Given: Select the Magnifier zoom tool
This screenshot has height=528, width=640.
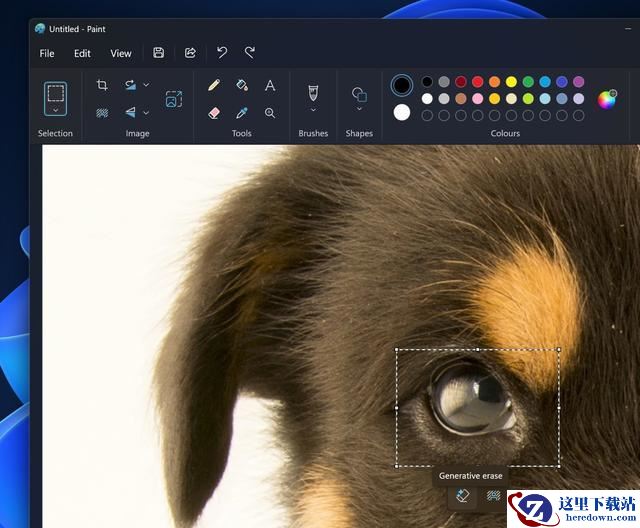Looking at the screenshot, I should pos(270,113).
